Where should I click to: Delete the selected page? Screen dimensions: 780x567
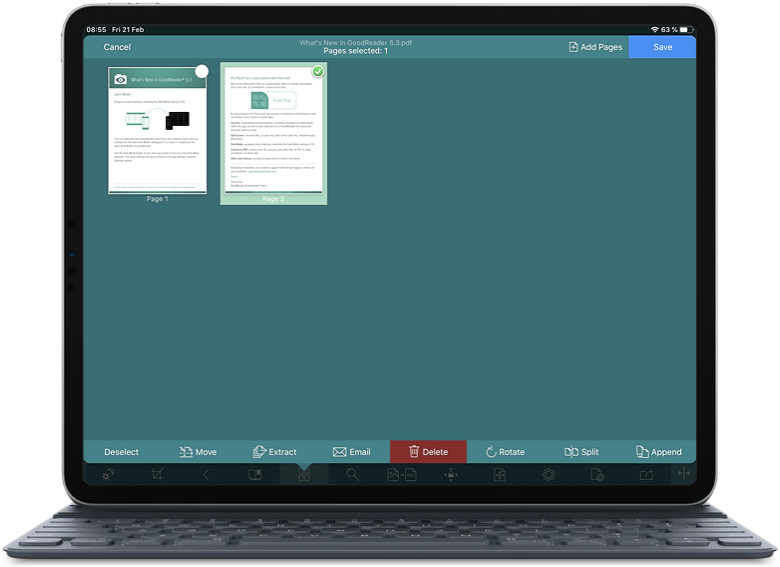coord(428,452)
